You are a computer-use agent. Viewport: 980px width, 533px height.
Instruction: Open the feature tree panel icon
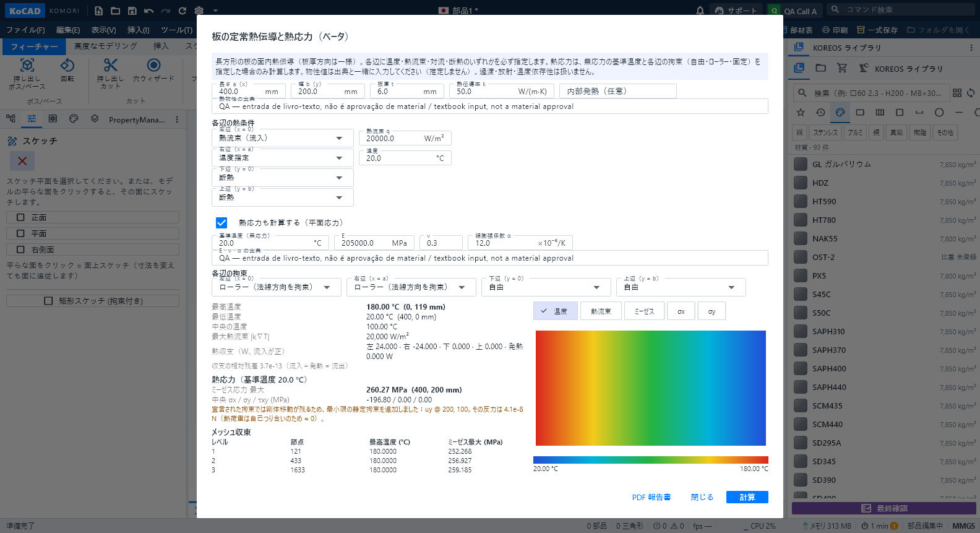11,119
